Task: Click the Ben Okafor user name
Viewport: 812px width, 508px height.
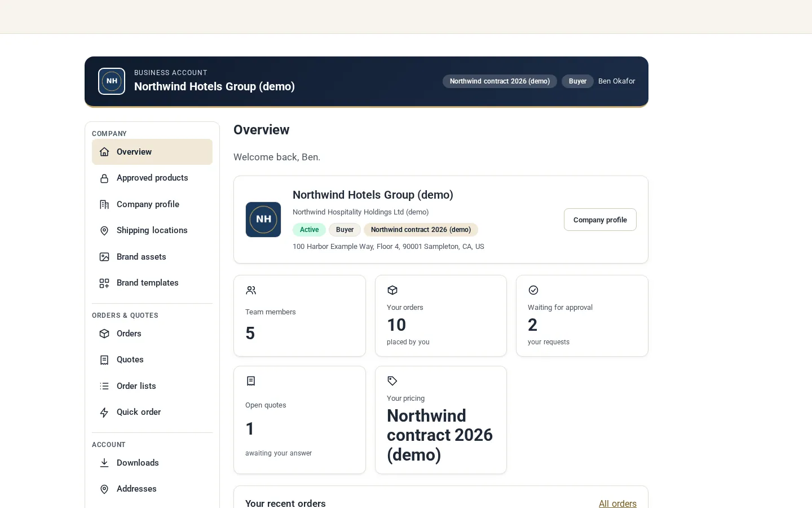Action: point(616,81)
